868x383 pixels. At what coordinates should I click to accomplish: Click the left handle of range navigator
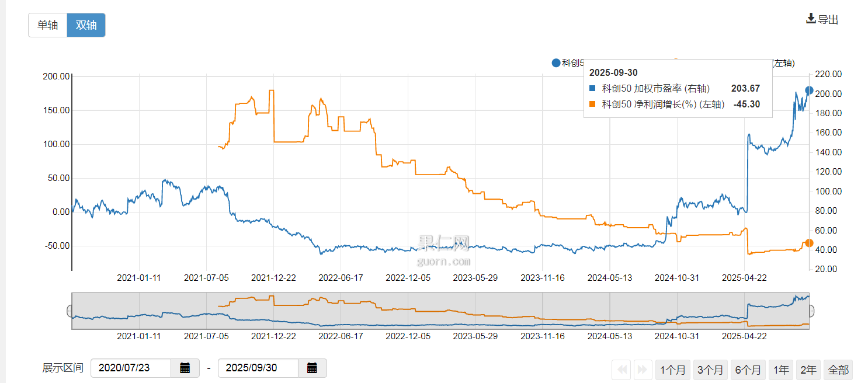(x=70, y=311)
